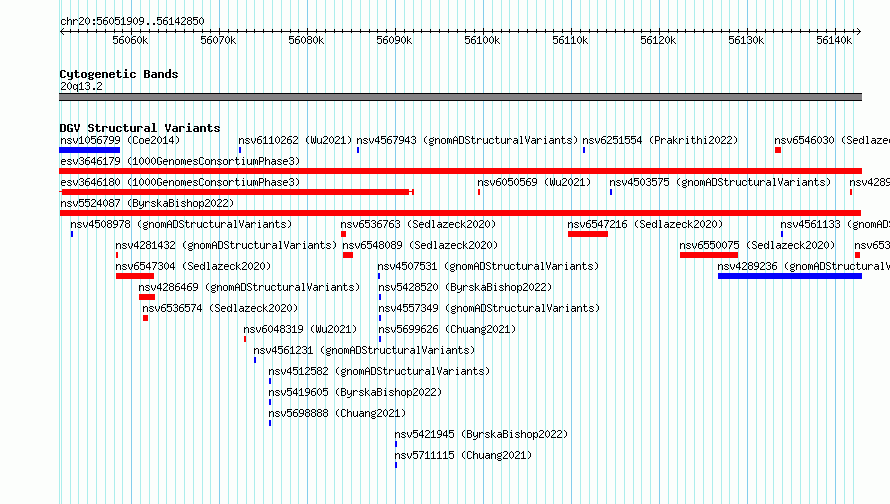Select the red nsv6547216 variant bar

[x=588, y=234]
